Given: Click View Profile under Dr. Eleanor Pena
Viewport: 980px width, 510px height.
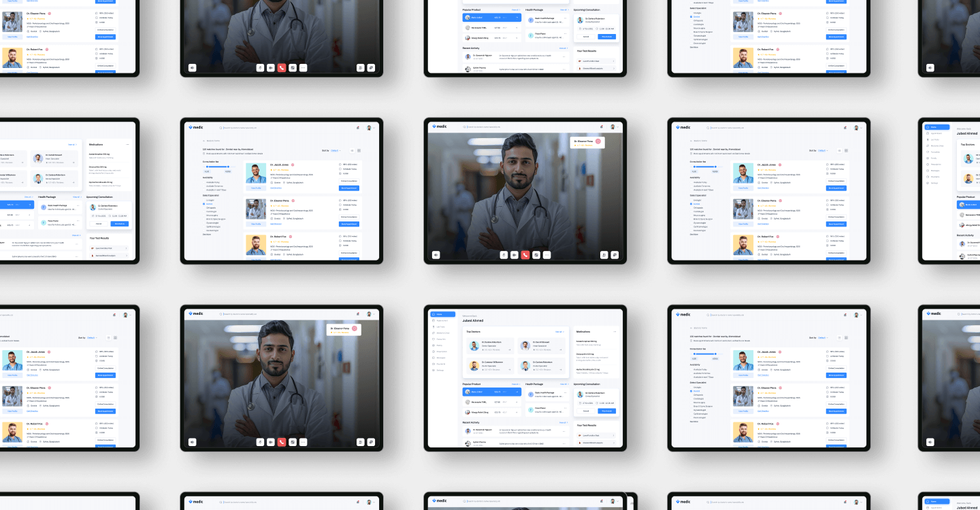Looking at the screenshot, I should point(256,223).
